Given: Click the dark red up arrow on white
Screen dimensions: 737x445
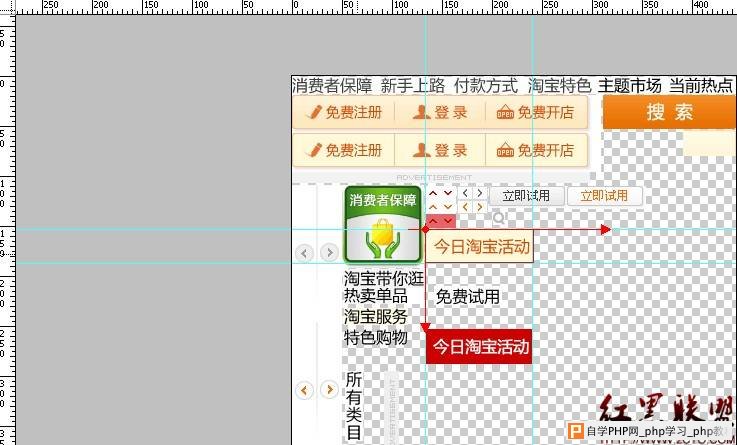Looking at the screenshot, I should [x=433, y=193].
